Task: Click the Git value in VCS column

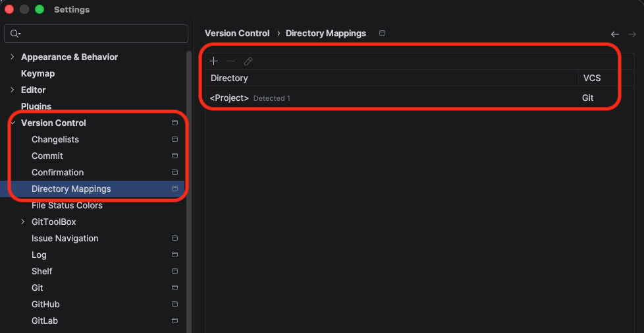Action: (x=588, y=98)
